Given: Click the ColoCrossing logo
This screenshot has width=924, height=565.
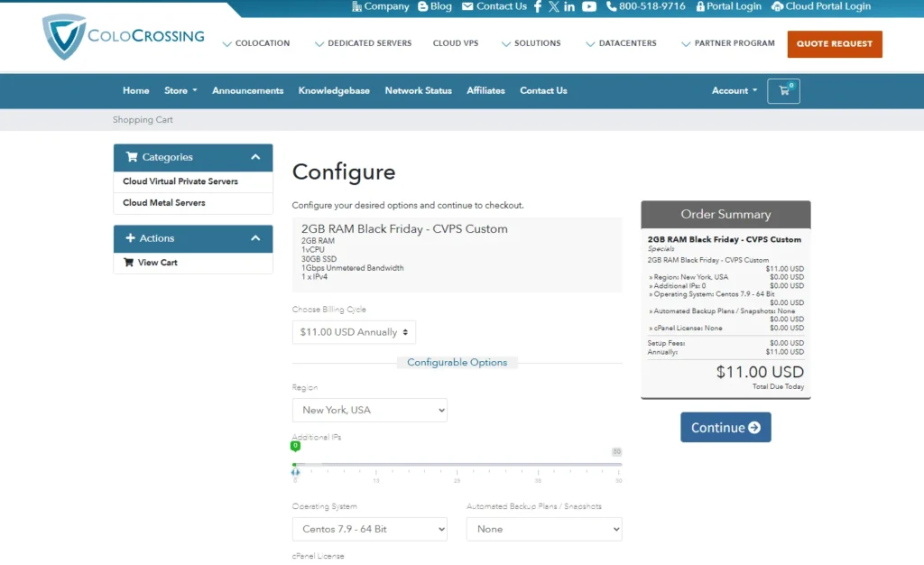Looking at the screenshot, I should pos(124,38).
